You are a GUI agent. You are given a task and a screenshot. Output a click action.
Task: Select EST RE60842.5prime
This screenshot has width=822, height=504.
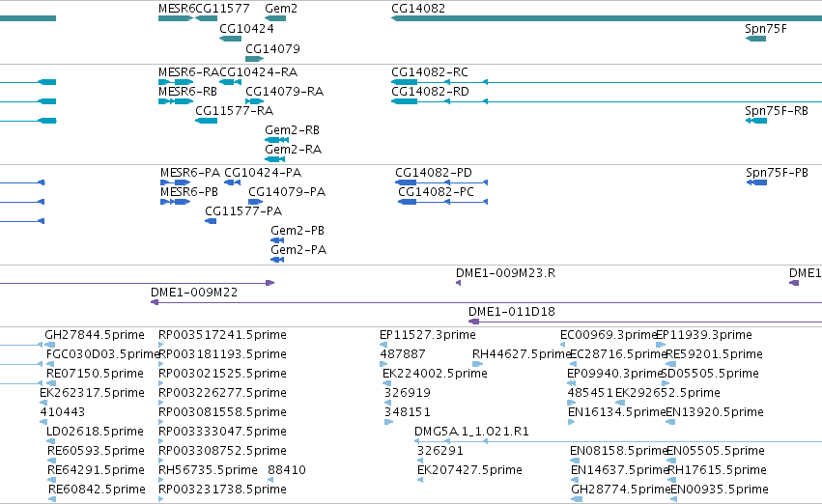pyautogui.click(x=97, y=490)
